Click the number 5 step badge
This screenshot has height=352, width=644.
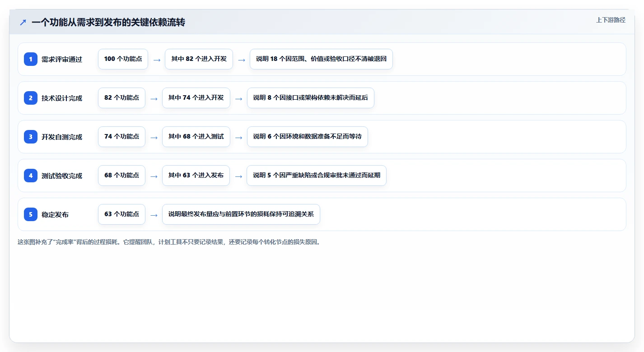pos(31,214)
